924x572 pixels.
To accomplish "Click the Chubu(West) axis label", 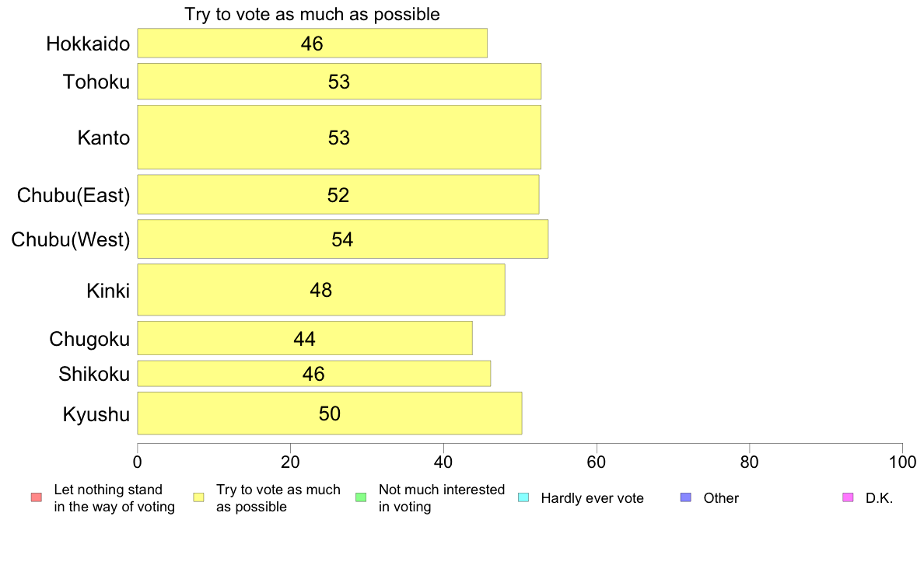I will [x=71, y=239].
